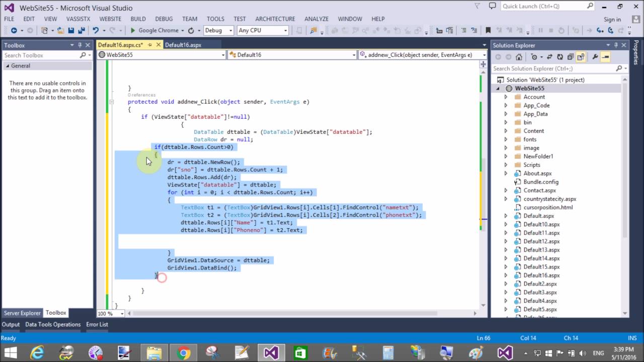The height and width of the screenshot is (362, 644).
Task: Open the FILE menu
Action: coord(9,19)
